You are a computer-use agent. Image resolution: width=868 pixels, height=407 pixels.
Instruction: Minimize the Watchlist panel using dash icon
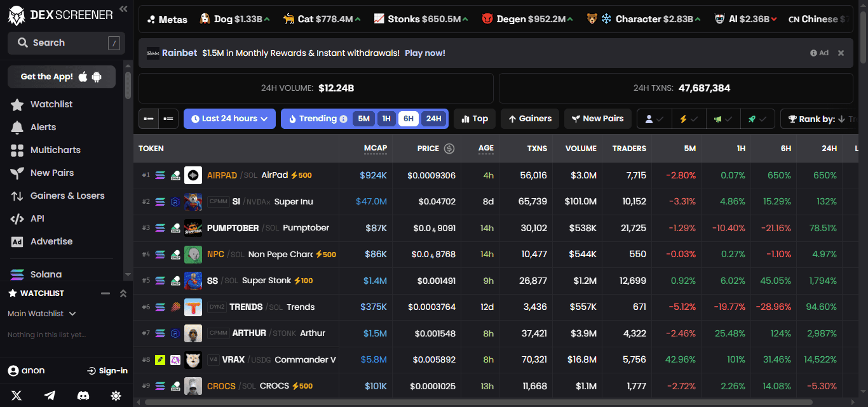pyautogui.click(x=105, y=293)
